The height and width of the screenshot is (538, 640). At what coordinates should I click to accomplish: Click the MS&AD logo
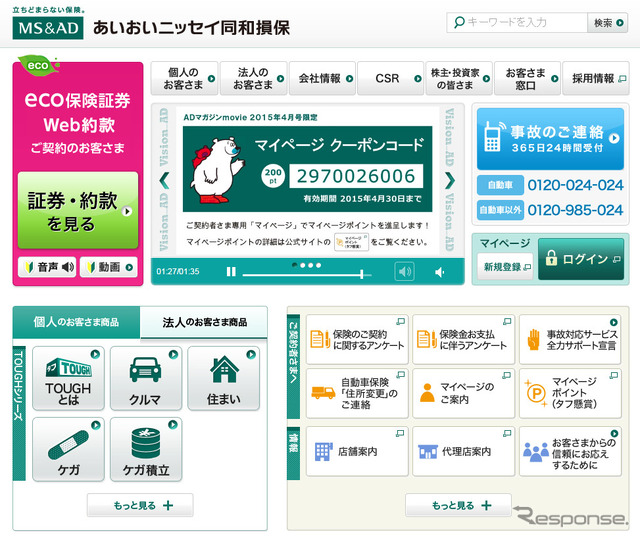[48, 28]
